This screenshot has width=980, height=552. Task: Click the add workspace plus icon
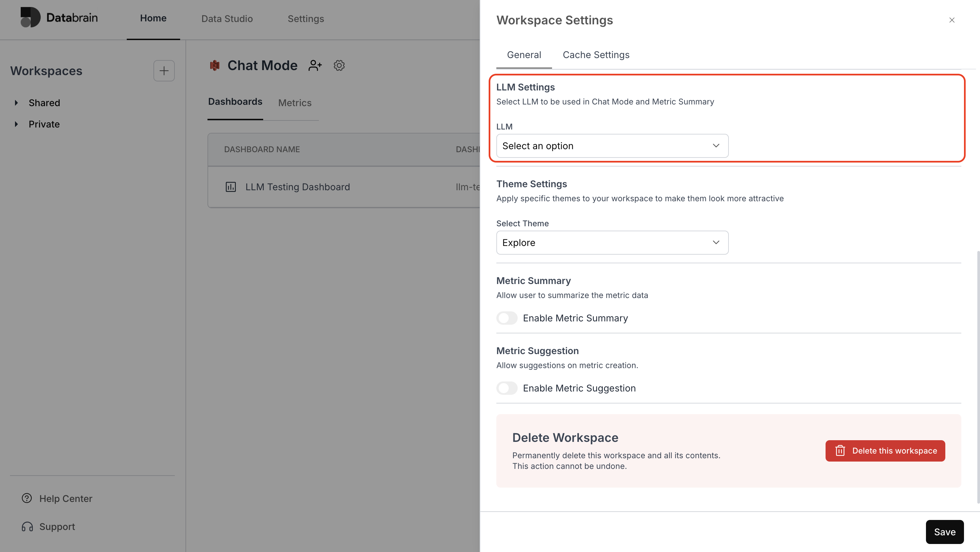164,71
